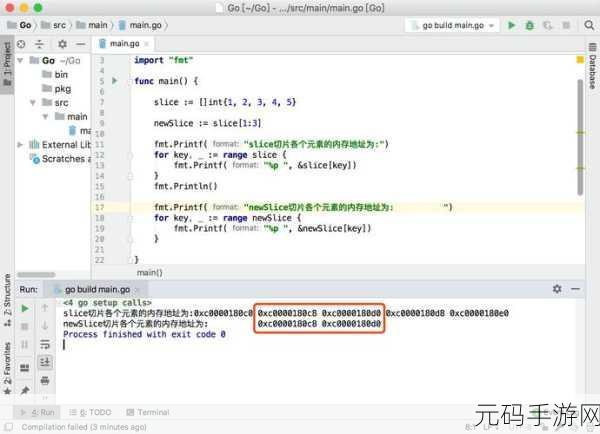Run with coverage from the top toolbar
Screen dimensions: 600x434
click(548, 26)
